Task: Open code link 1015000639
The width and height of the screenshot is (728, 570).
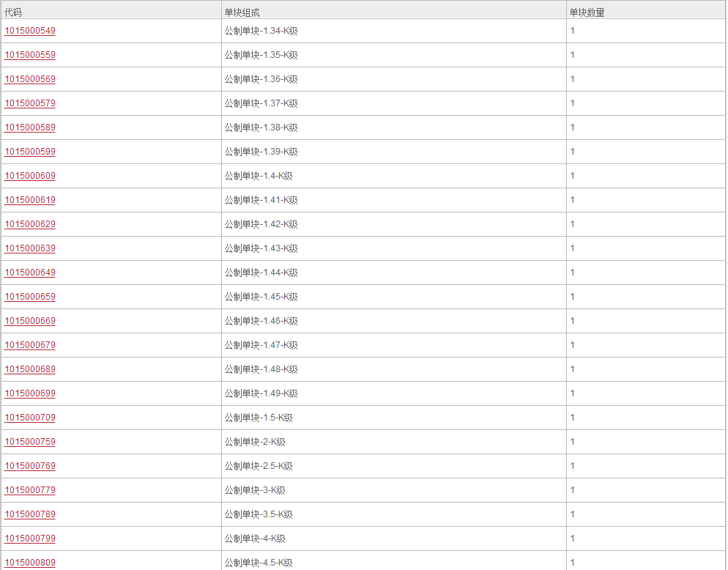Action: [x=30, y=248]
